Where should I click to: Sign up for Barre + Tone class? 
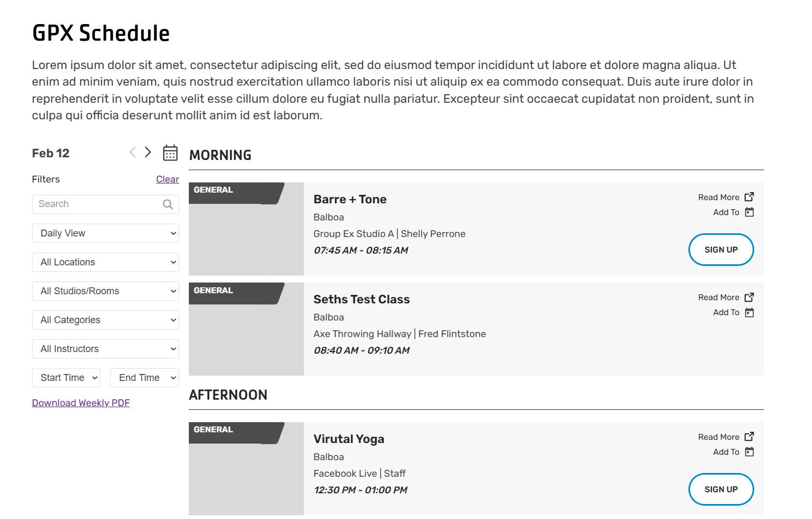coord(721,250)
